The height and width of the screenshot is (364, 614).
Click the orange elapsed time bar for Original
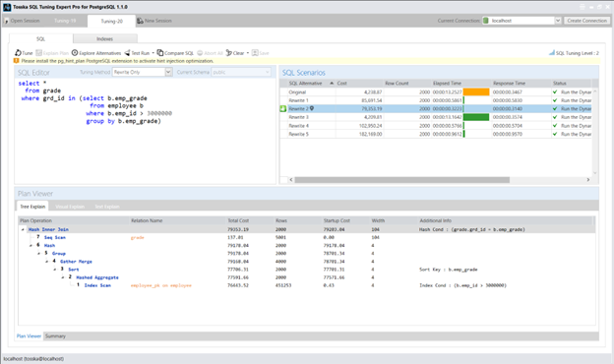pos(476,91)
